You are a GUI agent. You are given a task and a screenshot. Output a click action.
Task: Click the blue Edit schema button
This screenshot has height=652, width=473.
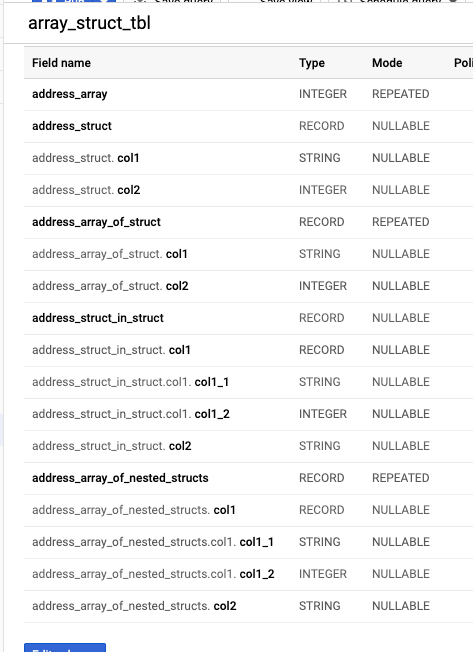(65, 648)
